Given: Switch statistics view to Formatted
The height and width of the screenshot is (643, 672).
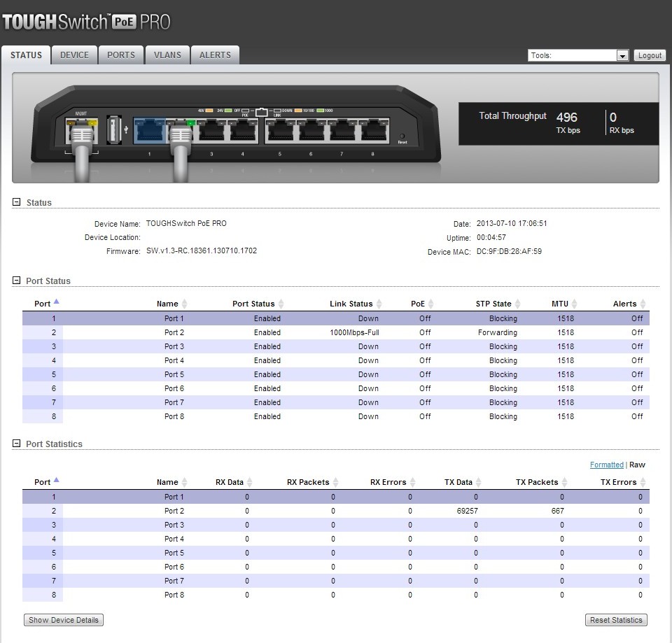Looking at the screenshot, I should click(606, 465).
